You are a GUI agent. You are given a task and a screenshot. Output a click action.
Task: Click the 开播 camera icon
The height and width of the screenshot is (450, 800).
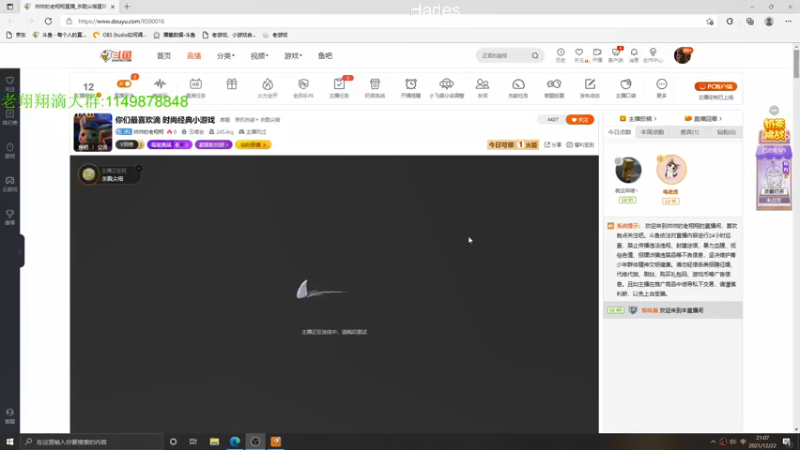click(x=597, y=53)
